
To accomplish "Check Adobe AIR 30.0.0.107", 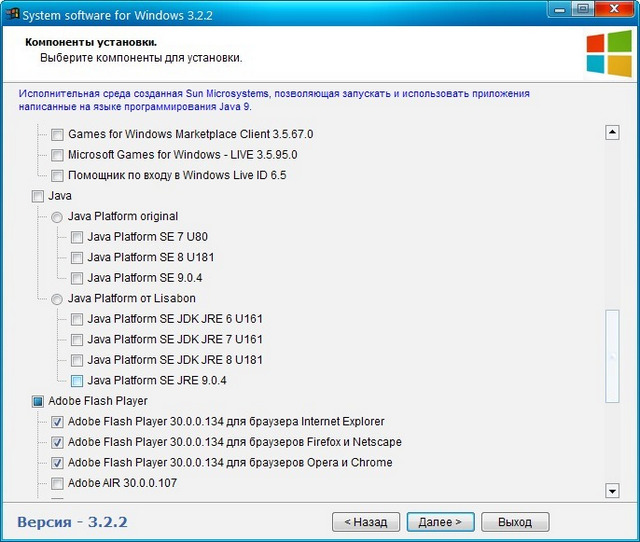I will pyautogui.click(x=57, y=483).
